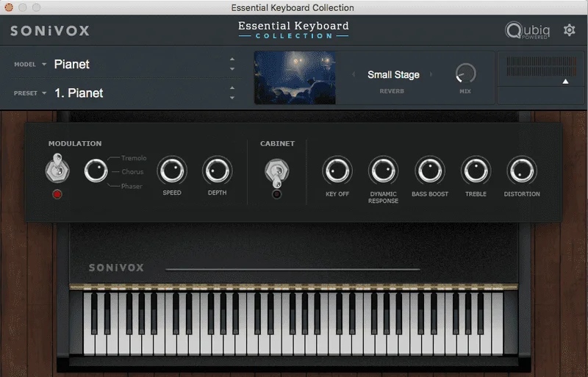Image resolution: width=588 pixels, height=377 pixels.
Task: Click the Cabinet indicator LED
Action: [277, 194]
